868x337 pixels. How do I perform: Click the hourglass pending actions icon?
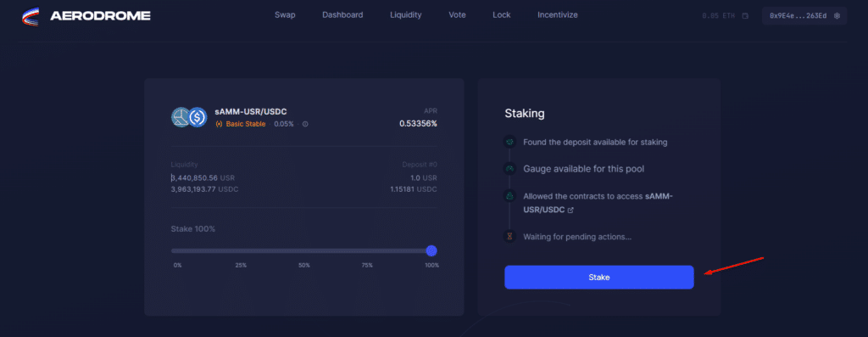click(509, 237)
